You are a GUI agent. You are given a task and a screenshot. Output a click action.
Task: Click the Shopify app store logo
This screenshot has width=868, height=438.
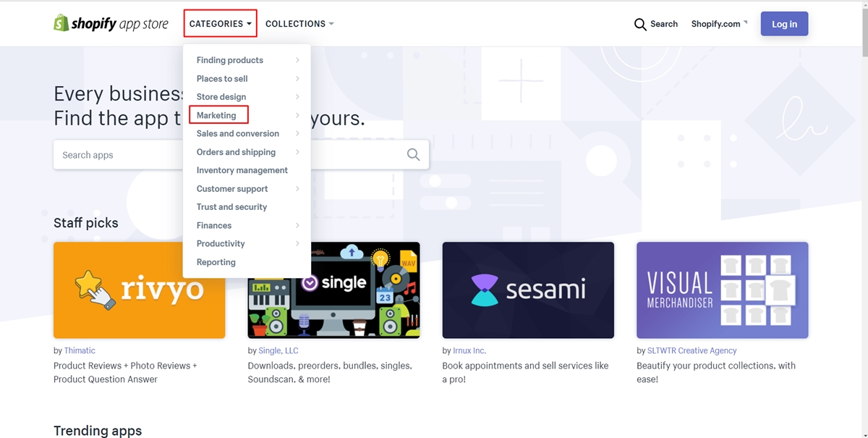click(111, 24)
